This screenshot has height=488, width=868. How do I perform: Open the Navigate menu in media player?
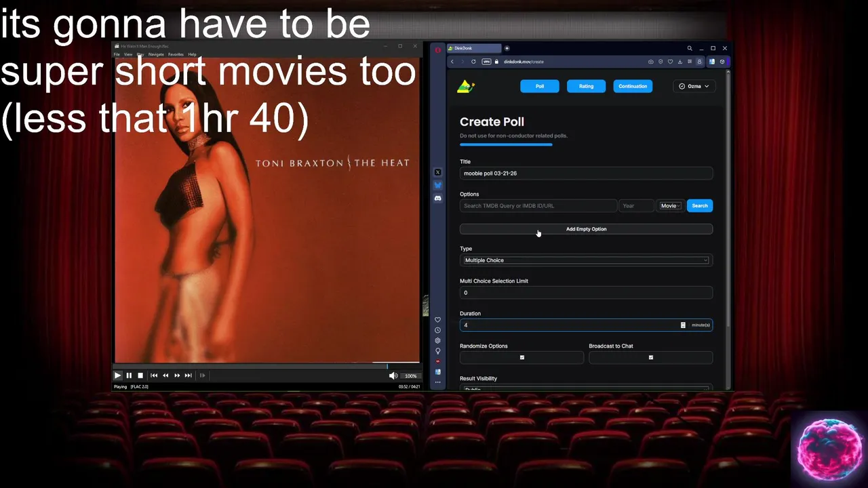(x=156, y=54)
